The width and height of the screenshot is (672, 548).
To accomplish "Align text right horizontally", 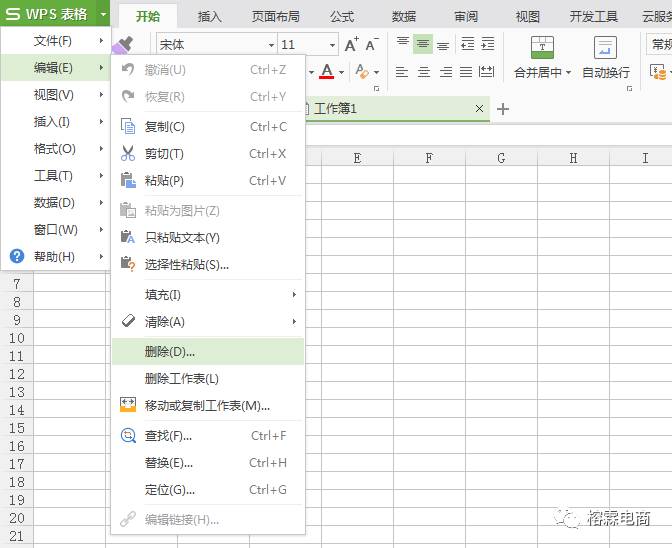I will click(446, 72).
